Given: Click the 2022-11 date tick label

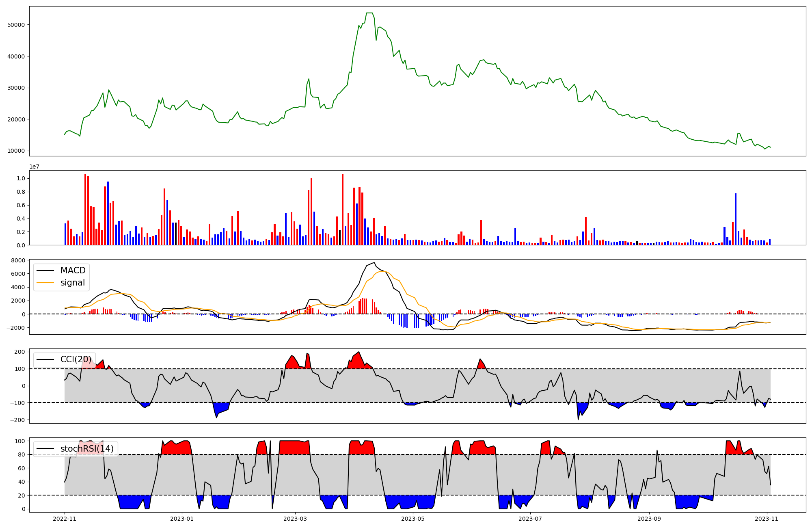Looking at the screenshot, I should click(x=65, y=519).
